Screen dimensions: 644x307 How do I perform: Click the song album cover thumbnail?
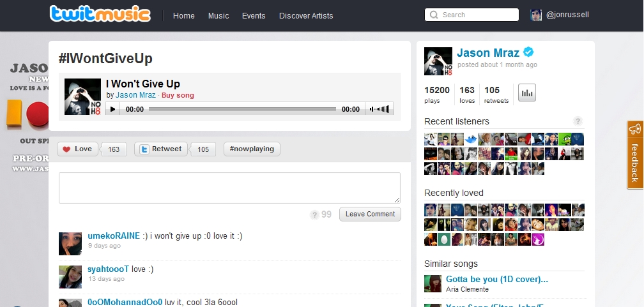coord(82,96)
